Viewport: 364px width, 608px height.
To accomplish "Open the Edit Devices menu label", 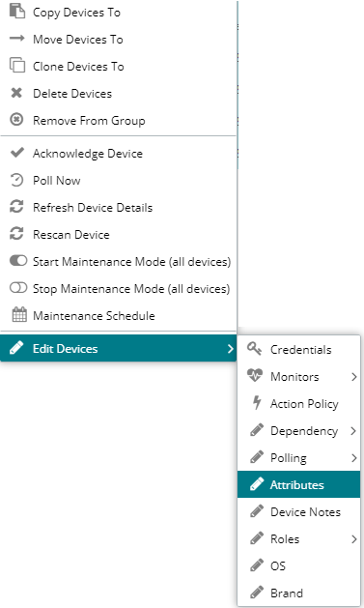I will coord(65,349).
